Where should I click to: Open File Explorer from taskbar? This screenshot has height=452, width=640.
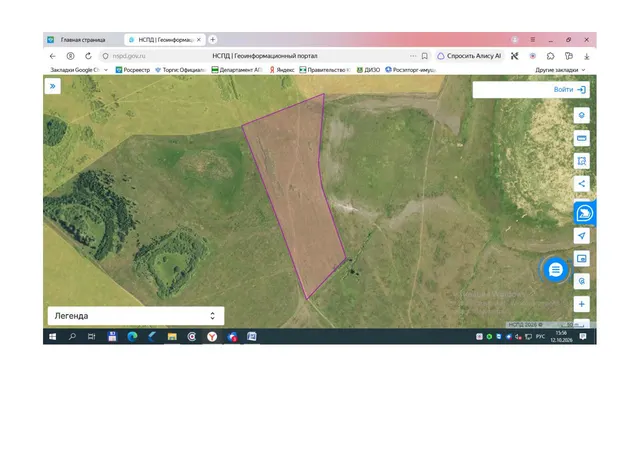172,336
